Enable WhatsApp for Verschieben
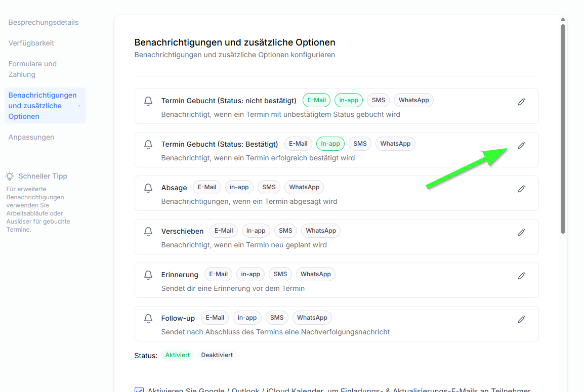 coord(321,231)
